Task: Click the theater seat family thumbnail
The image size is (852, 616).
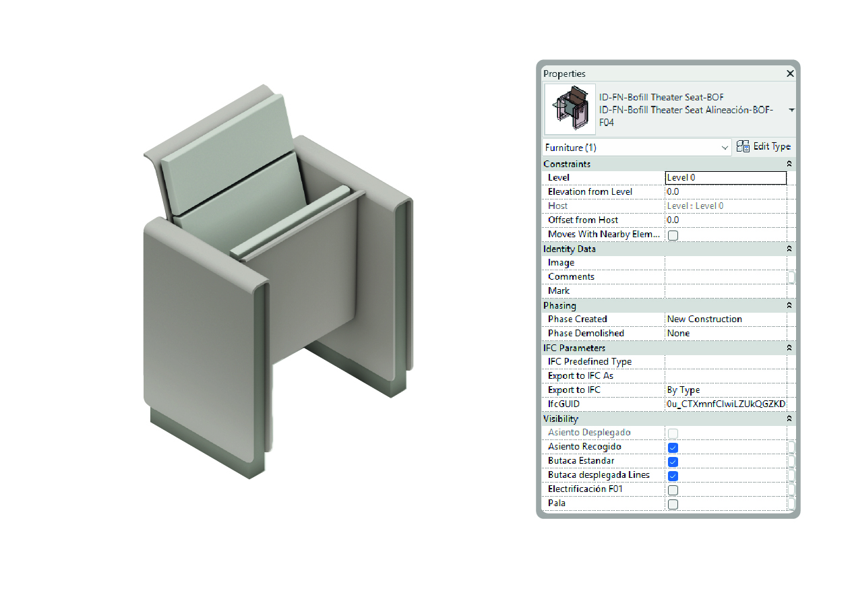Action: tap(570, 109)
